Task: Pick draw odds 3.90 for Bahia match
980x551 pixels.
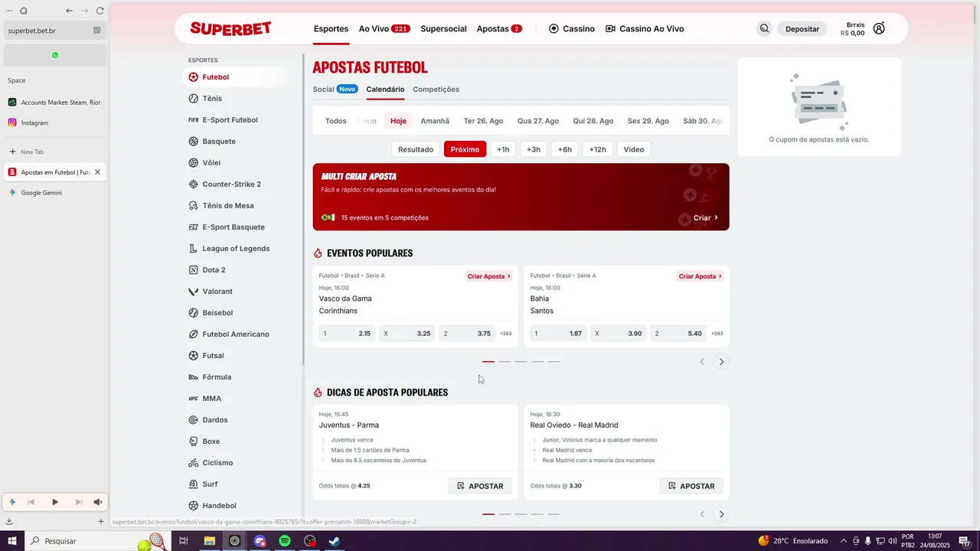Action: tap(619, 334)
